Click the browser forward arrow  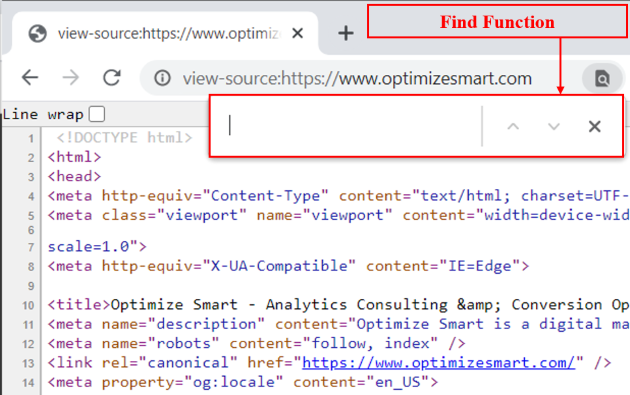pyautogui.click(x=71, y=77)
